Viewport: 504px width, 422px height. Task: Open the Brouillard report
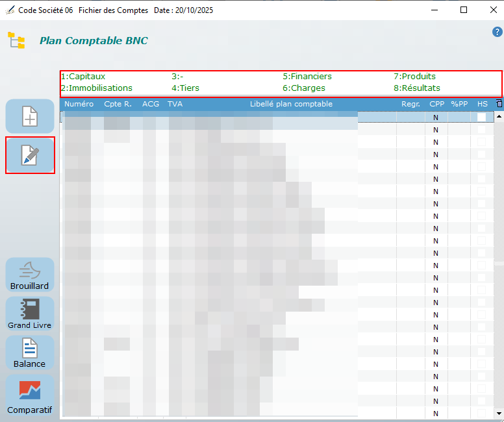pyautogui.click(x=30, y=275)
